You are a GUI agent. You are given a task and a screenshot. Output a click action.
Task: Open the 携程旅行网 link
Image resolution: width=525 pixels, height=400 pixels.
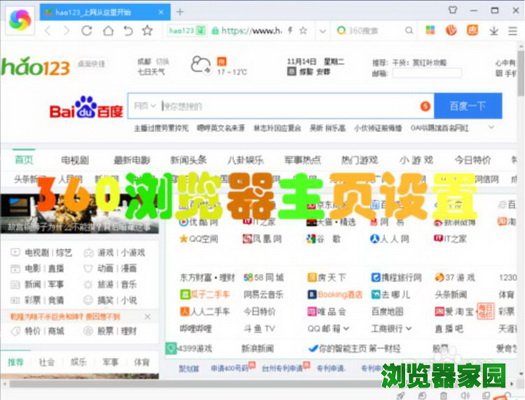point(396,277)
